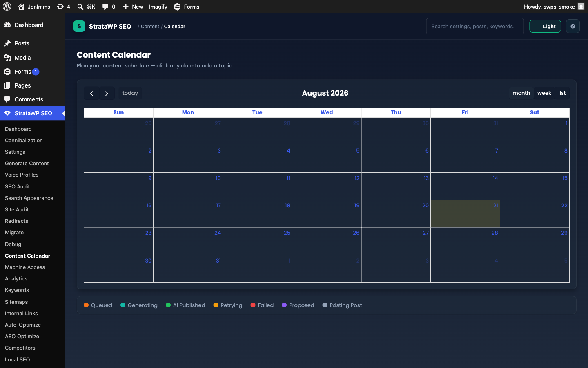Image resolution: width=588 pixels, height=368 pixels.
Task: Click date 17 in the calendar
Action: pos(218,205)
